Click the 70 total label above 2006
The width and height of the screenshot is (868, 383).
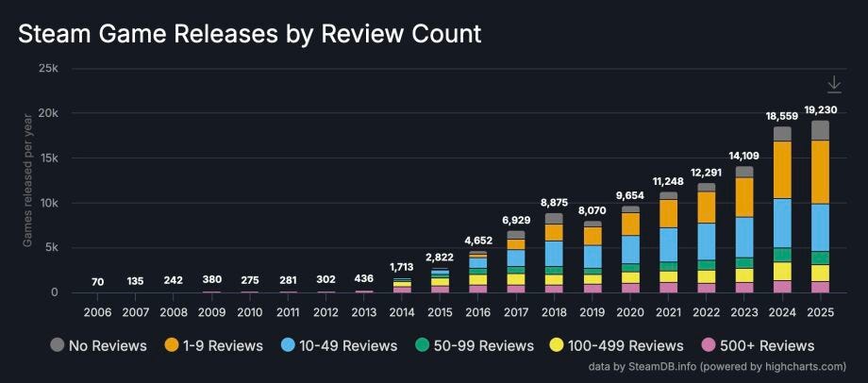point(97,282)
